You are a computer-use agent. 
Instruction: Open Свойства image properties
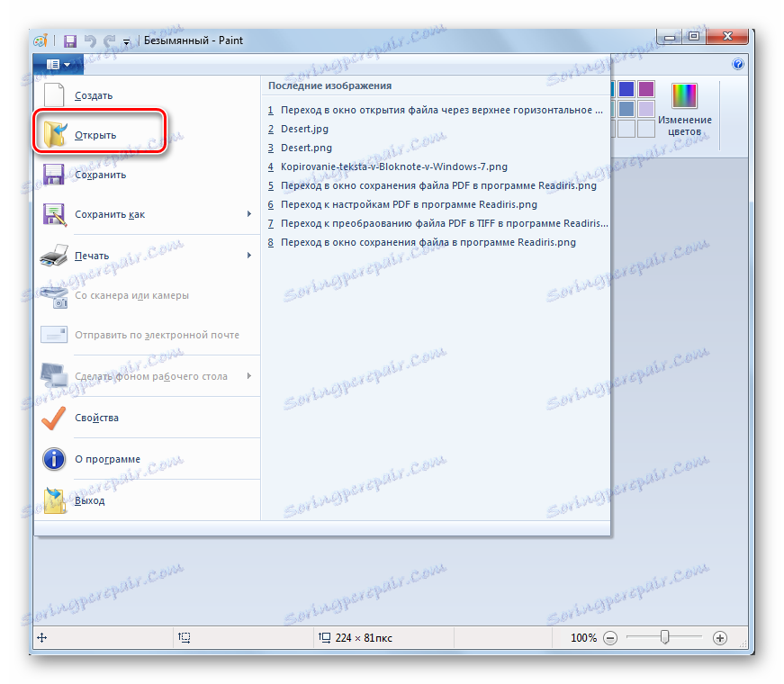[148, 418]
